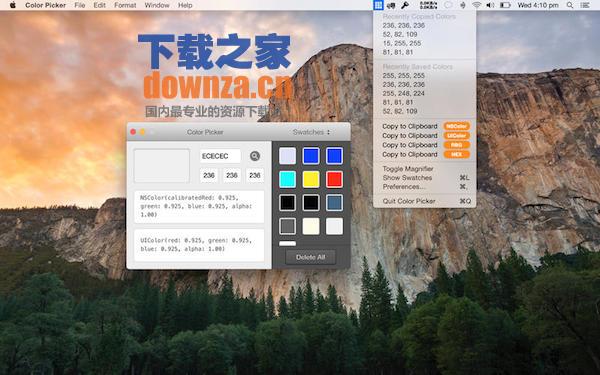Activate the magnifier icon beside hex field
Screen dimensions: 600x375
pyautogui.click(x=255, y=156)
